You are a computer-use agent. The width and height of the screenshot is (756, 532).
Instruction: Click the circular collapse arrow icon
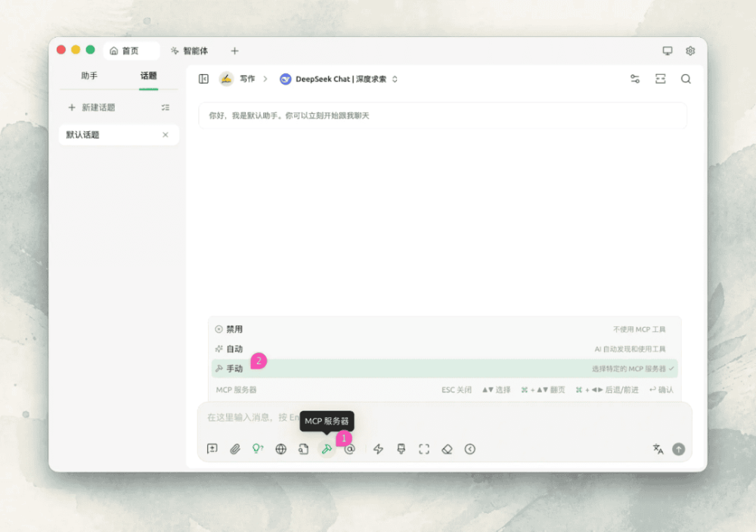[470, 449]
